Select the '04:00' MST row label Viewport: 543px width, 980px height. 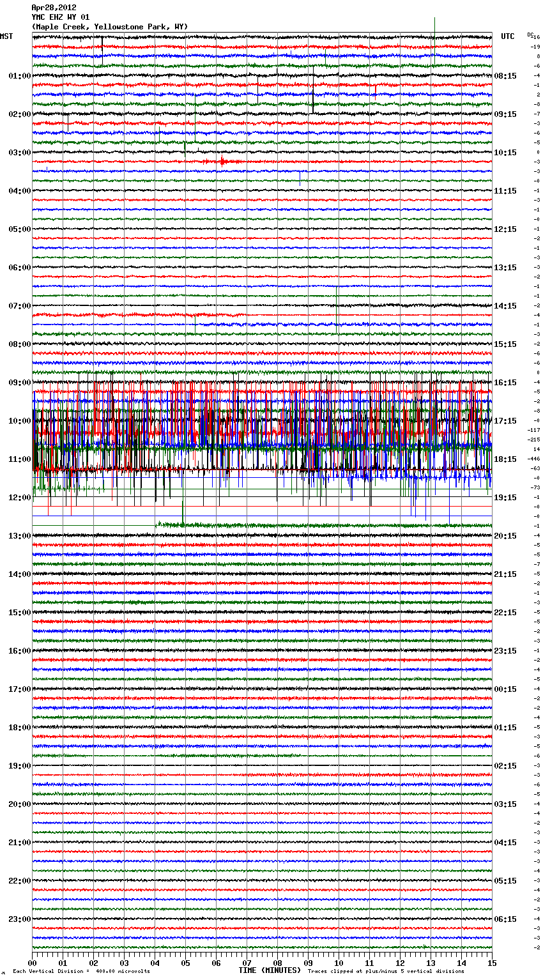(20, 191)
